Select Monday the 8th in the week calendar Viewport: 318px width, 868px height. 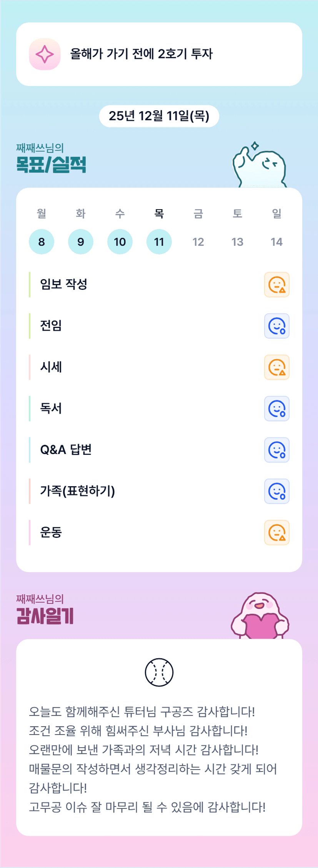[x=42, y=242]
